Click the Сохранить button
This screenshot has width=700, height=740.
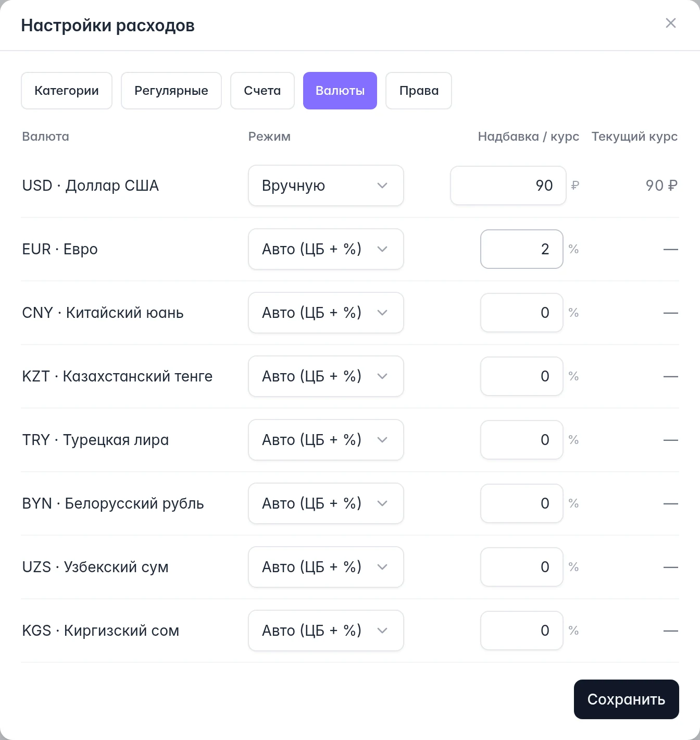point(627,699)
